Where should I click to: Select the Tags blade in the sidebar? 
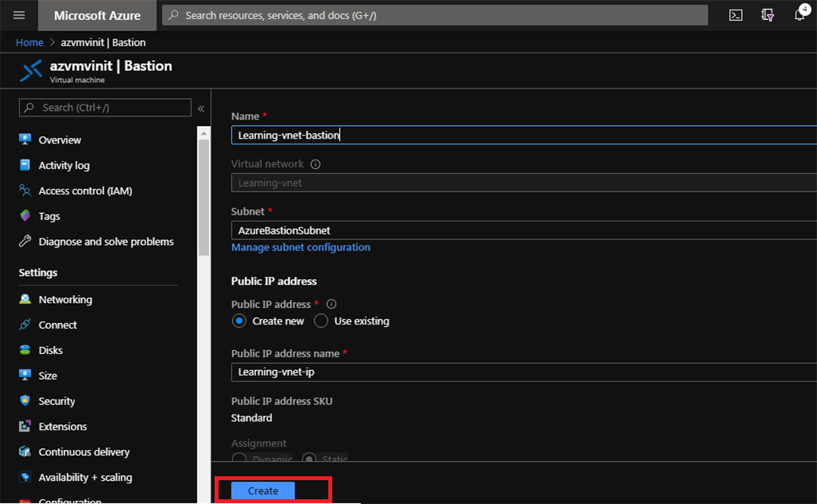[x=48, y=215]
